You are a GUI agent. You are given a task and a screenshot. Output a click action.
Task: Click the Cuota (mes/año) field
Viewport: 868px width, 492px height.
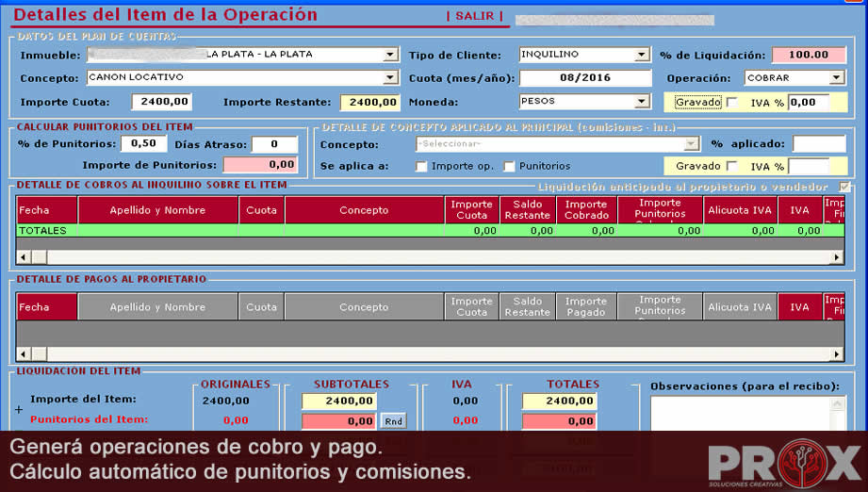click(x=584, y=78)
